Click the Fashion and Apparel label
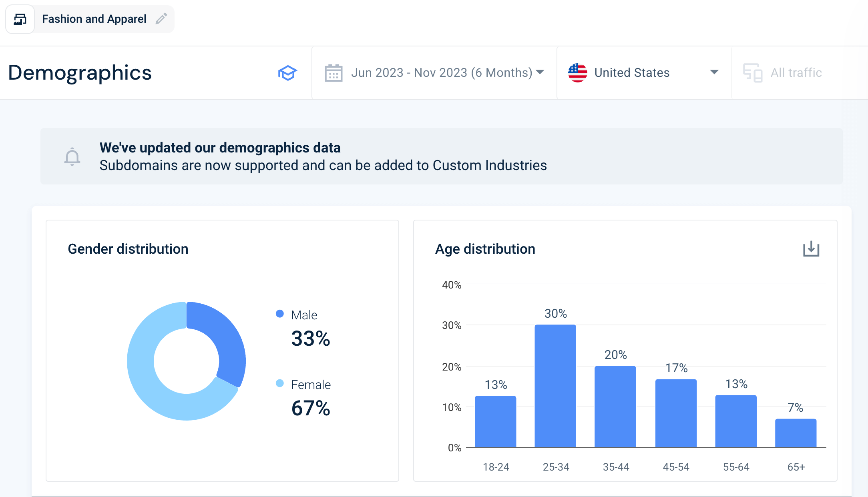This screenshot has height=497, width=868. pos(94,19)
